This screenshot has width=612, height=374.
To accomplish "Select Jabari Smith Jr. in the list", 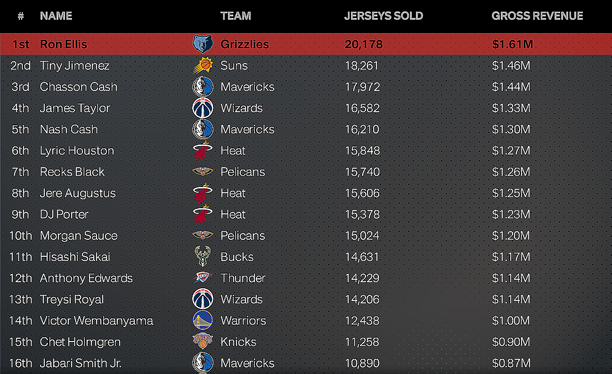I will [x=80, y=363].
